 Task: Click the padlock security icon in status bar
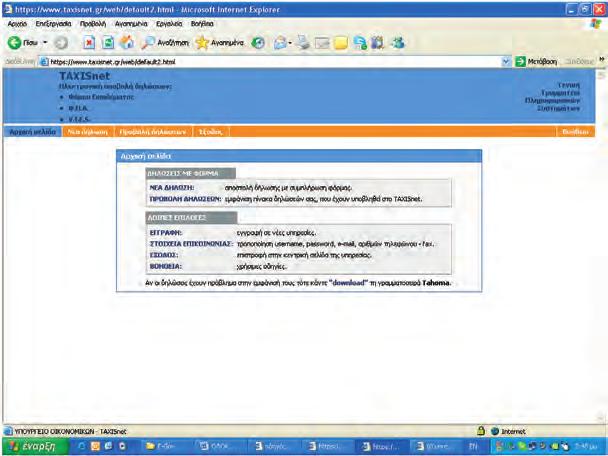coord(481,431)
